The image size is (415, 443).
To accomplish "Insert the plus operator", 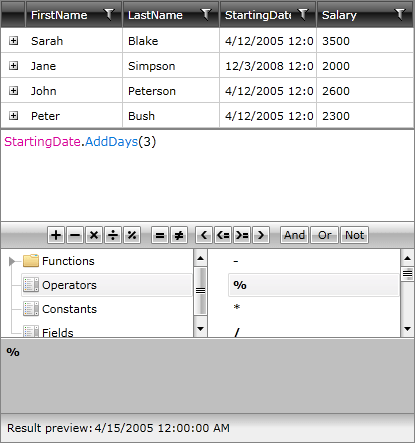I will click(56, 235).
